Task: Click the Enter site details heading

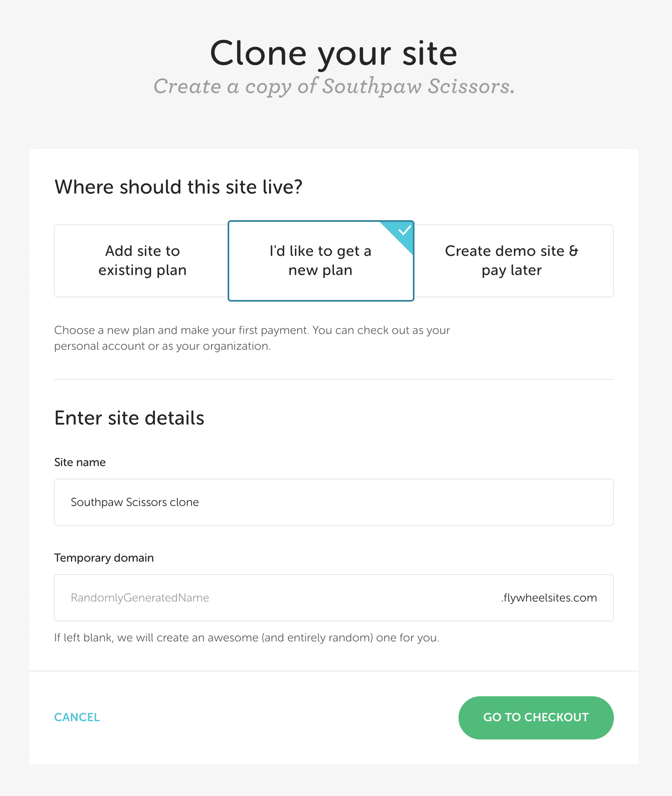Action: click(129, 418)
